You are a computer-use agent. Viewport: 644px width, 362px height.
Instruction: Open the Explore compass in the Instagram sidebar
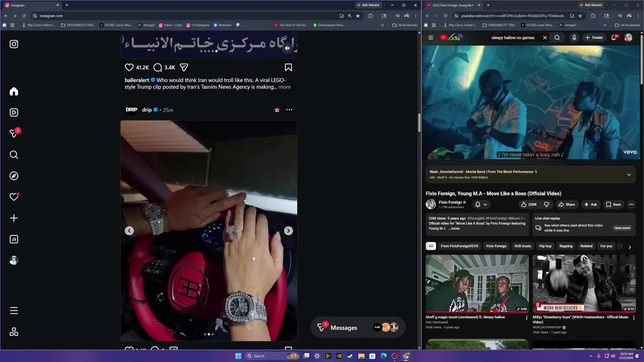coord(14,176)
